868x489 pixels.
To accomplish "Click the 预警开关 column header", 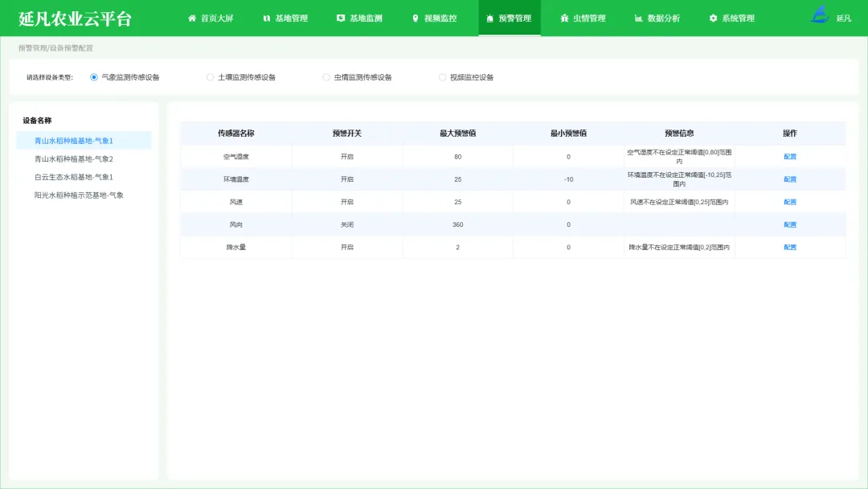I will (347, 133).
